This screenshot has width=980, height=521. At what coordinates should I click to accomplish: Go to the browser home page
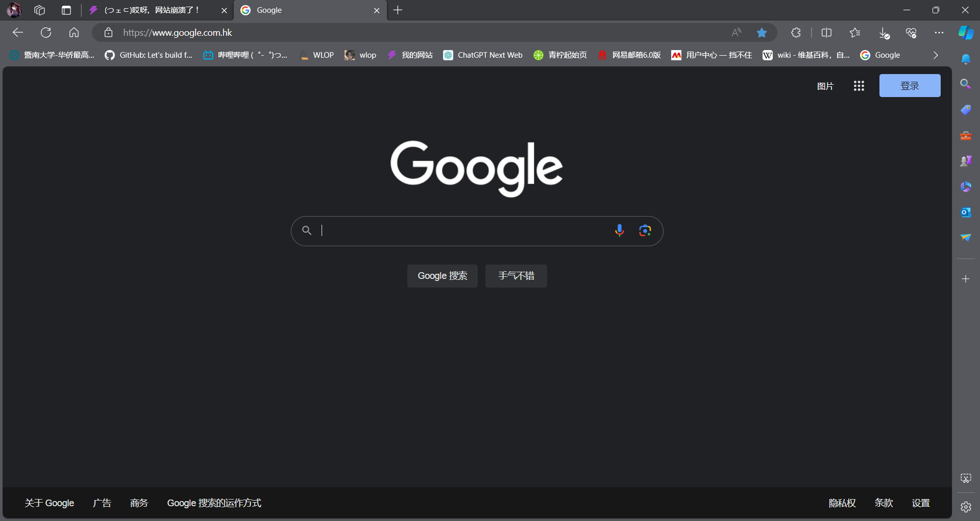[x=74, y=33]
